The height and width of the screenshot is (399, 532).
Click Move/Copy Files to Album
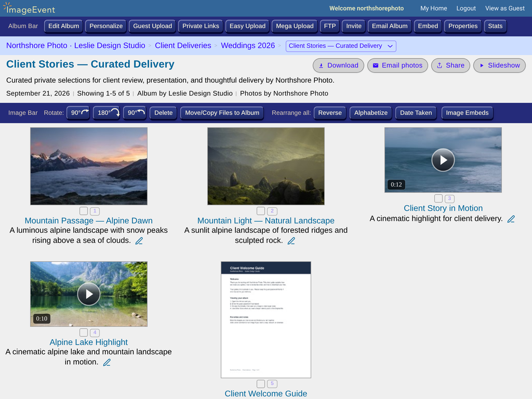(222, 113)
